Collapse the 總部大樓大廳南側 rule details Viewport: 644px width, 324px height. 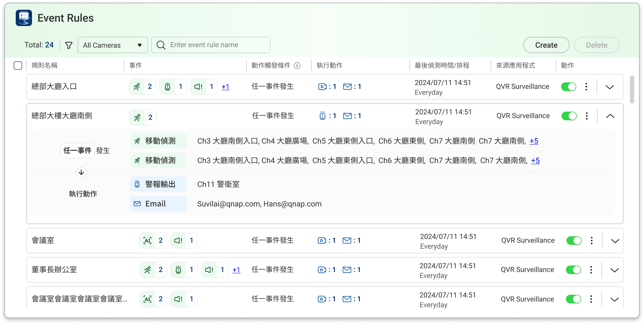coord(610,116)
